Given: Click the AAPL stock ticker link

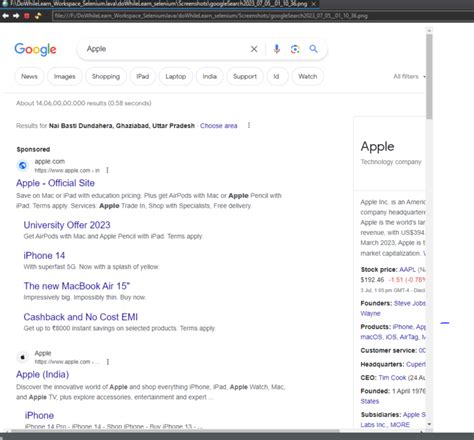Looking at the screenshot, I should [x=407, y=269].
